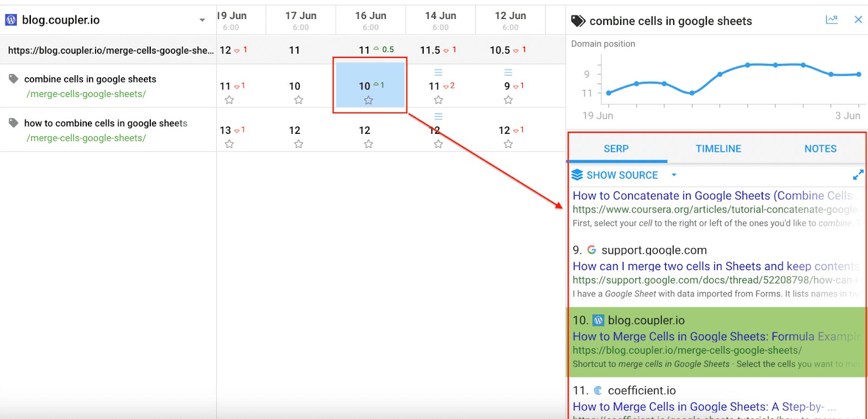Click the 12 Jun column header
868x419 pixels.
click(510, 21)
